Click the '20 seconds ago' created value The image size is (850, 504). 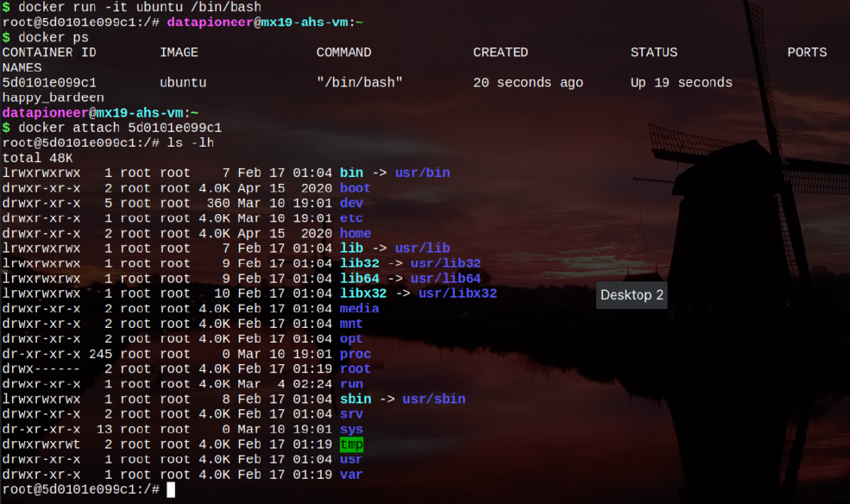(528, 82)
